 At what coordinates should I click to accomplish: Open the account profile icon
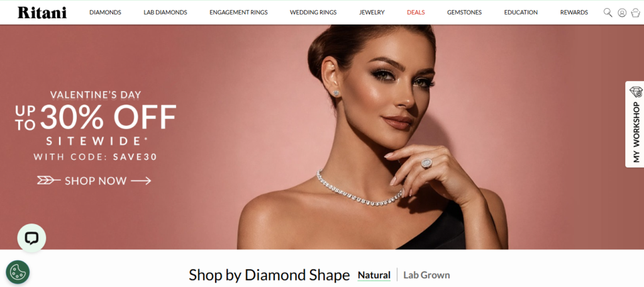tap(622, 13)
